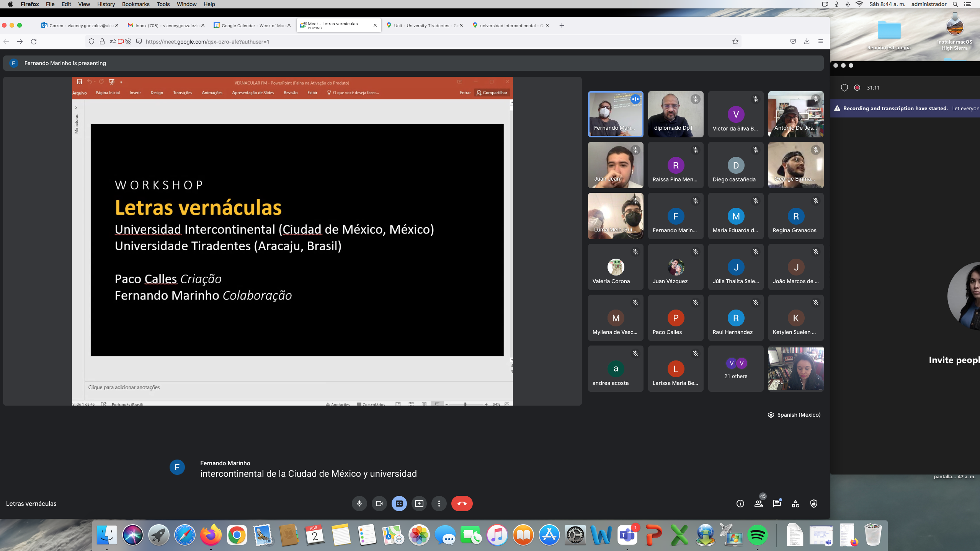Open the Apple menu
This screenshot has width=980, height=551.
coord(10,4)
